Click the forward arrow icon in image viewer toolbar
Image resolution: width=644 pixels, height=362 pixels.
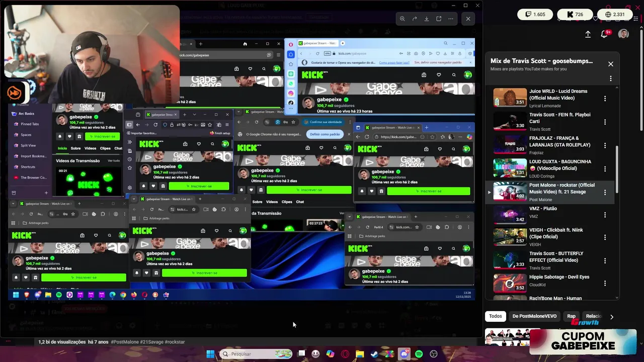click(415, 19)
